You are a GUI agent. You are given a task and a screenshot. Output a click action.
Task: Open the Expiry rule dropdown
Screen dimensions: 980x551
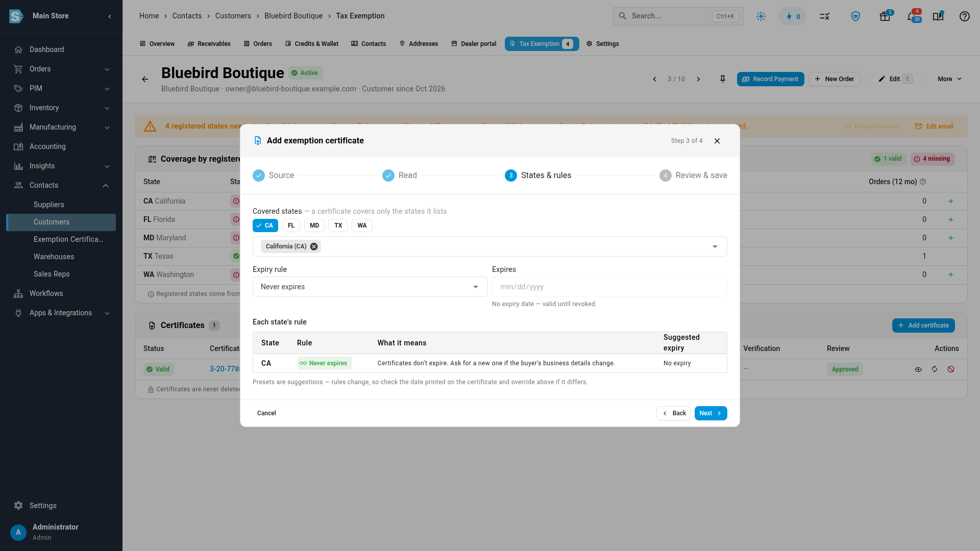point(370,287)
